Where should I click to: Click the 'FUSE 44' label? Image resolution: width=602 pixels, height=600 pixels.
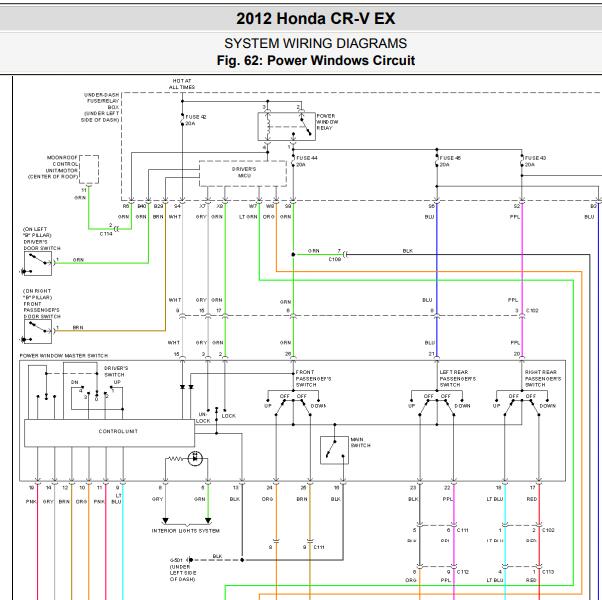coord(306,158)
